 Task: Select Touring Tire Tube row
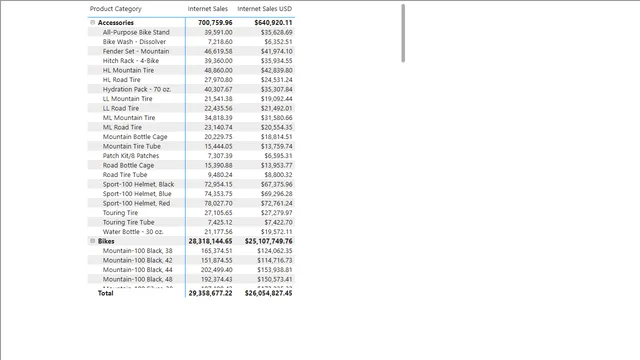[x=191, y=222]
